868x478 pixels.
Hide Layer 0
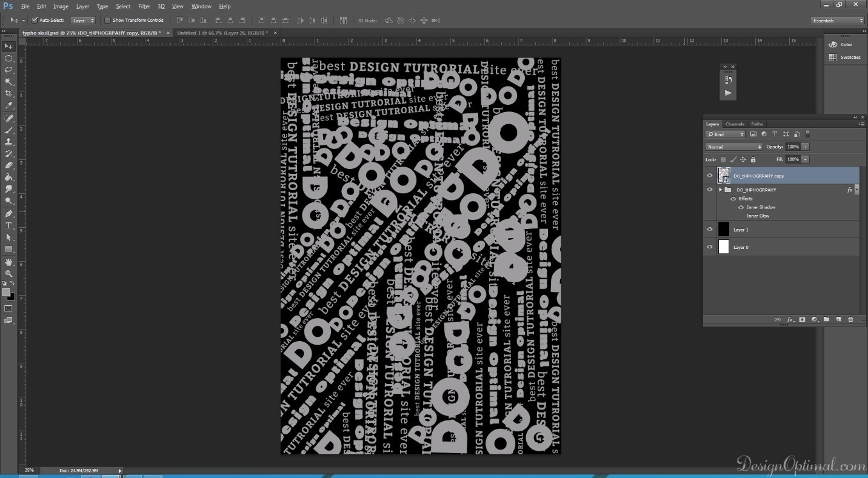click(710, 247)
